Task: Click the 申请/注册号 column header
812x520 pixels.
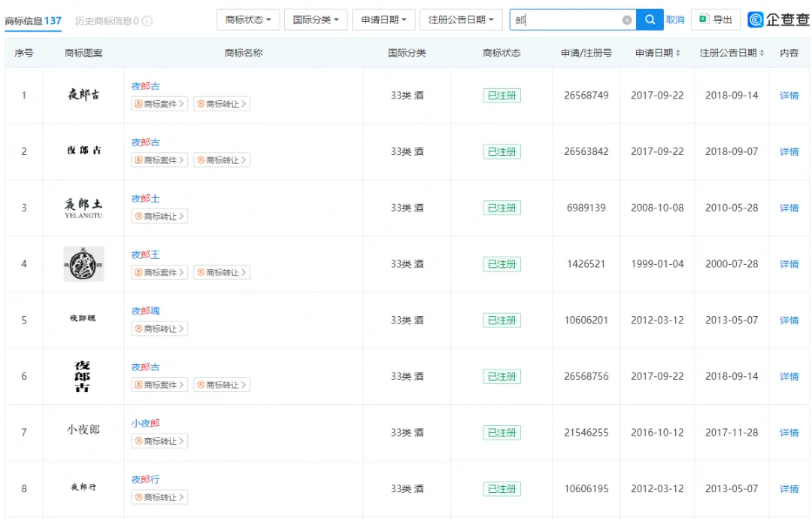Action: pos(586,53)
